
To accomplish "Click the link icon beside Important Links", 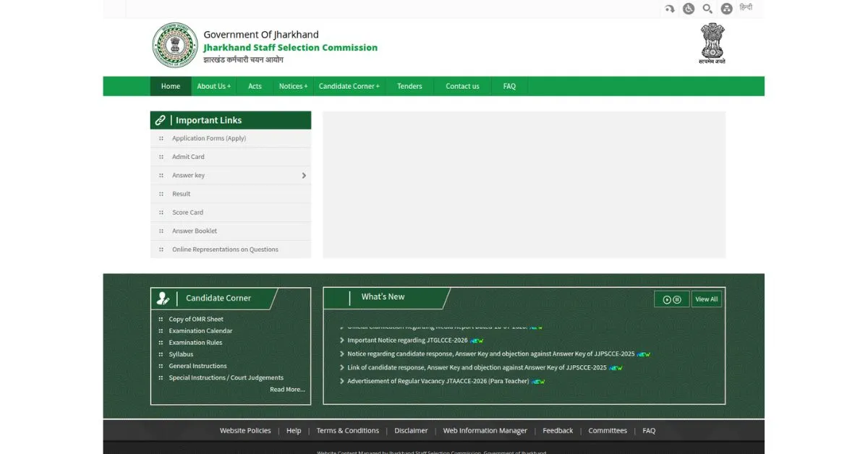I will (x=160, y=120).
